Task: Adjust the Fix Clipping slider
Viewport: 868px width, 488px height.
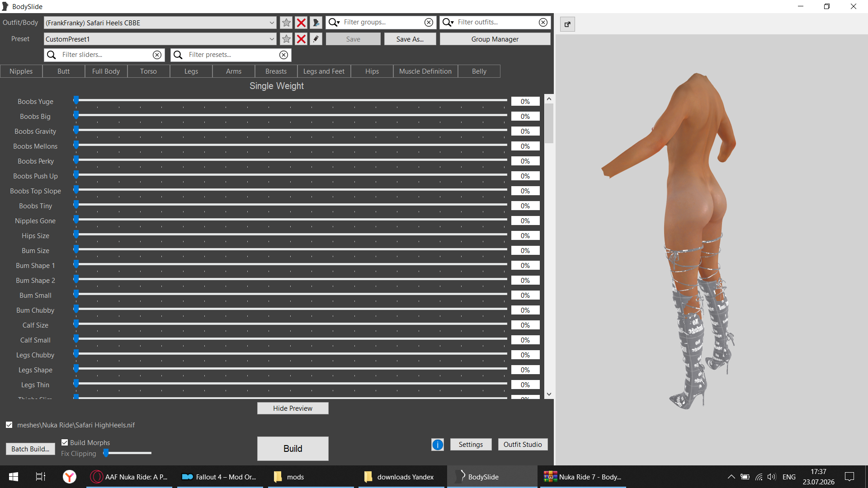Action: pyautogui.click(x=127, y=453)
